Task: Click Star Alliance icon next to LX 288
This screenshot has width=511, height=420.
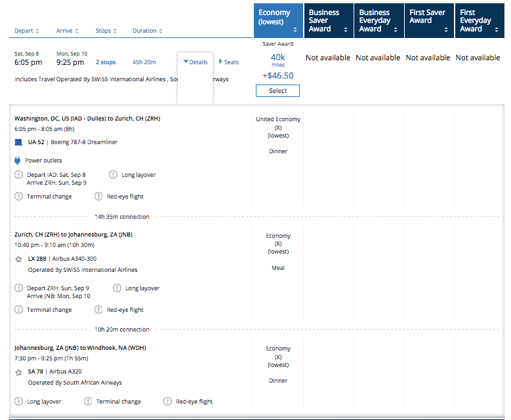Action: (18, 259)
